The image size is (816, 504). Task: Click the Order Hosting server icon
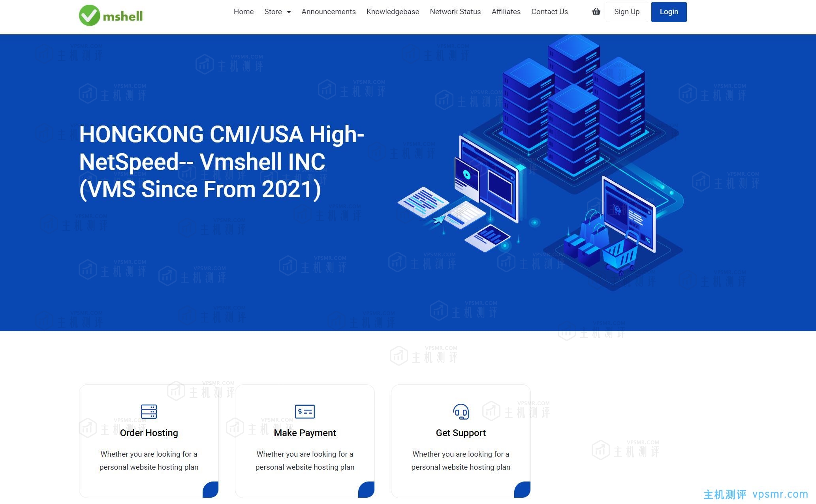[149, 411]
